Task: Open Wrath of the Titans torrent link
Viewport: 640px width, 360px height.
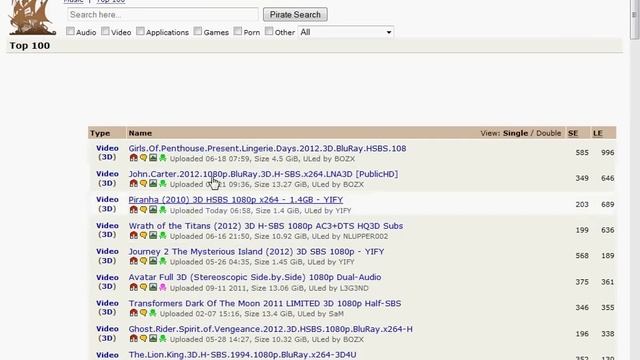Action: click(266, 226)
